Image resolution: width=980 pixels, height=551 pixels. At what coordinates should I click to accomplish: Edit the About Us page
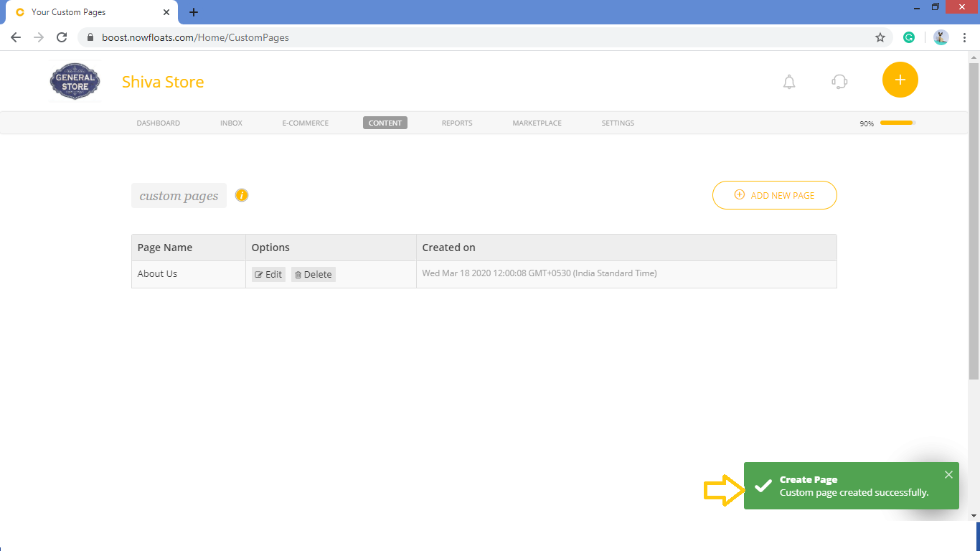tap(268, 274)
